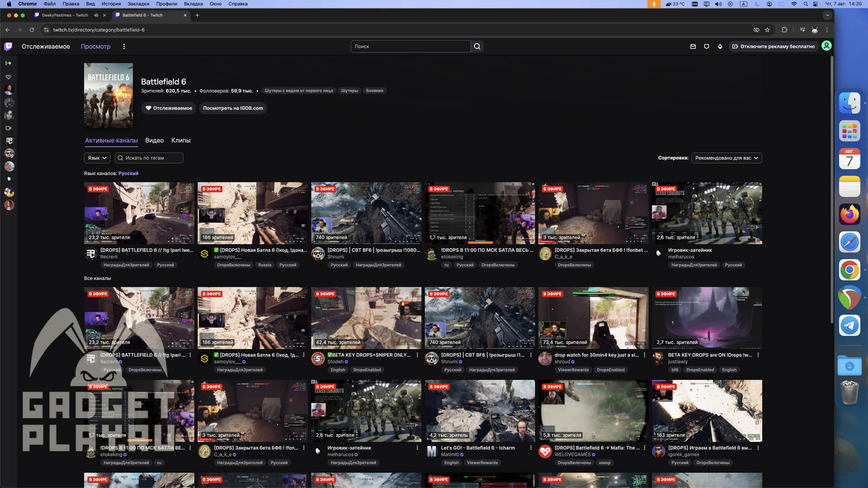Open Отслеживаемое in top navigation

click(46, 47)
